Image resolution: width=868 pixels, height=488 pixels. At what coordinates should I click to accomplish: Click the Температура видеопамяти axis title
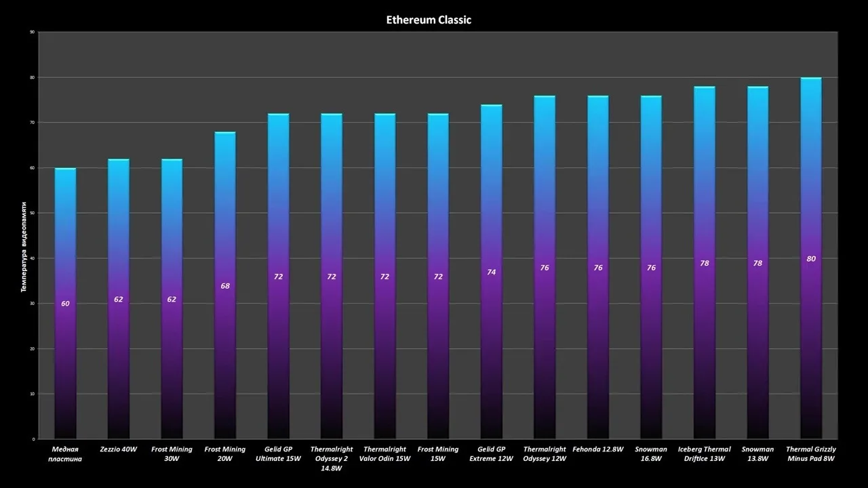click(24, 247)
